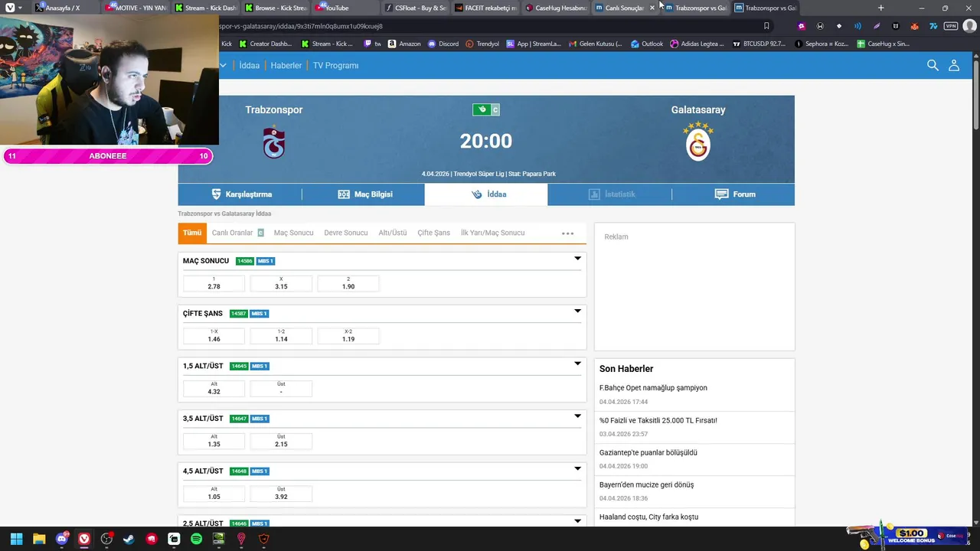The height and width of the screenshot is (551, 980).
Task: Collapse the MAÇ SONUCU market
Action: pos(577,259)
